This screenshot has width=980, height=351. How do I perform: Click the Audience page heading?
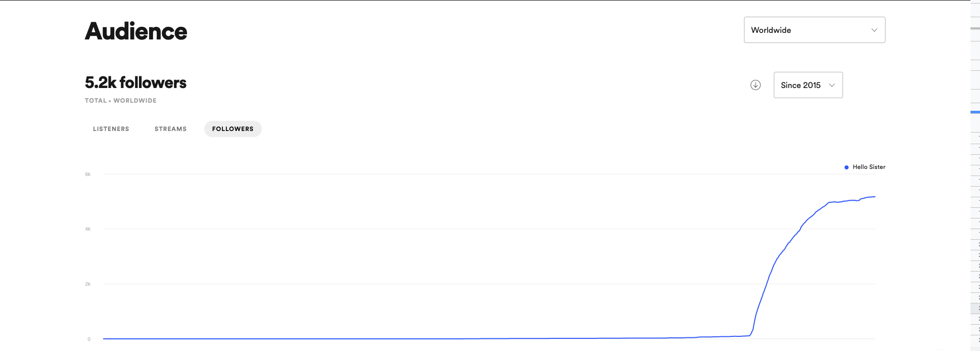click(x=136, y=31)
